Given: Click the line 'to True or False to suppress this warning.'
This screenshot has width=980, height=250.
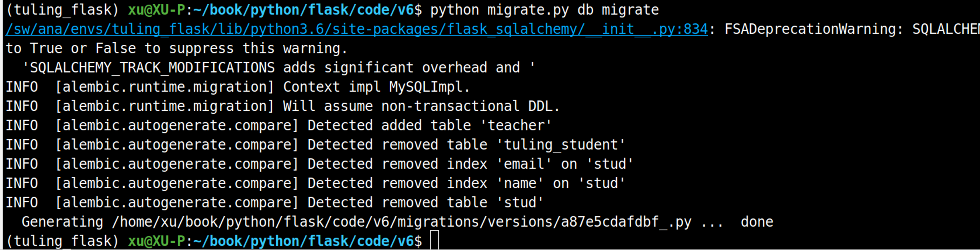Looking at the screenshot, I should [x=177, y=48].
